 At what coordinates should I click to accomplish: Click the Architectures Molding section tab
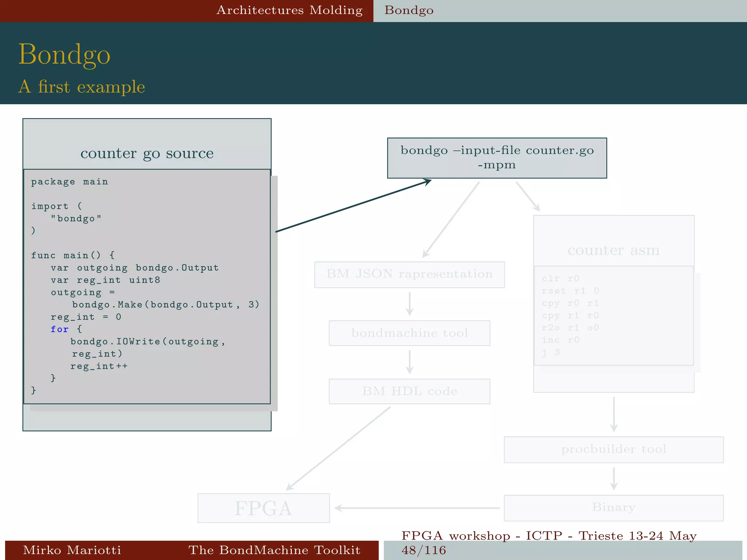(289, 10)
